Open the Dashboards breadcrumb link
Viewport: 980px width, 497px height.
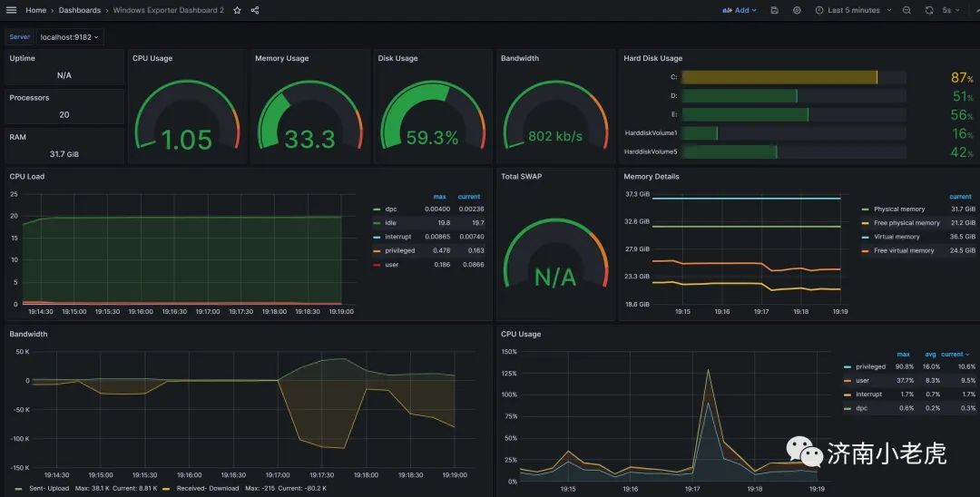click(x=79, y=11)
